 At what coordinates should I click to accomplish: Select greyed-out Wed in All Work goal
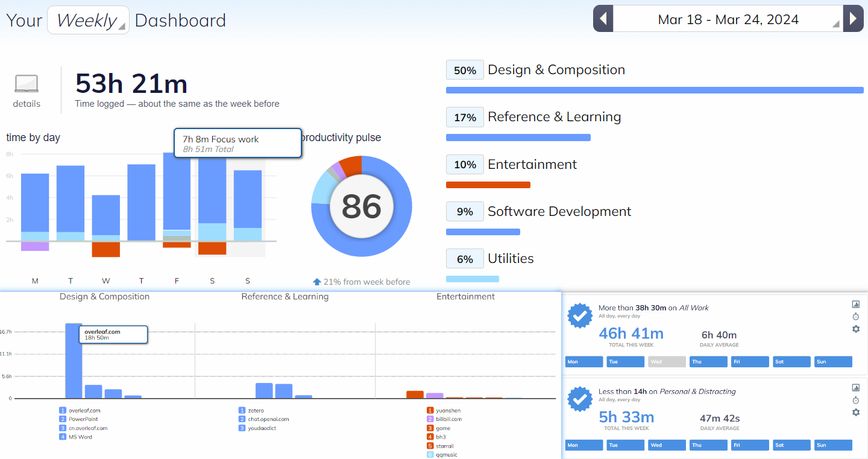667,362
